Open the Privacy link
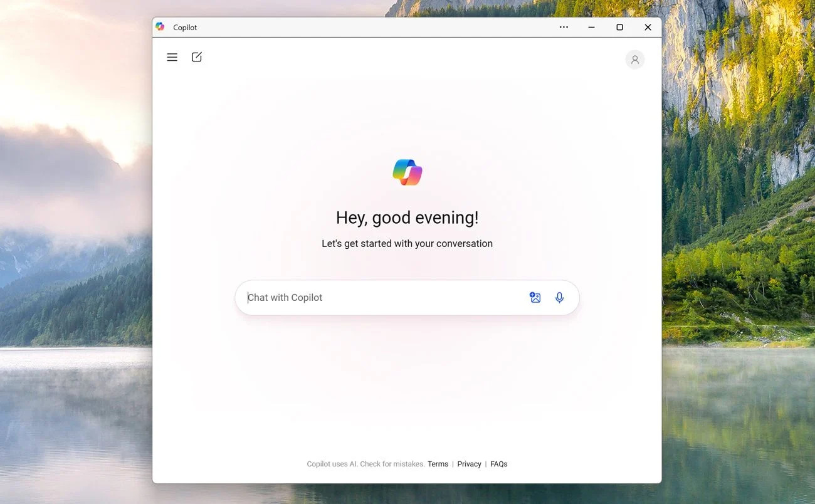The height and width of the screenshot is (504, 815). (x=469, y=464)
